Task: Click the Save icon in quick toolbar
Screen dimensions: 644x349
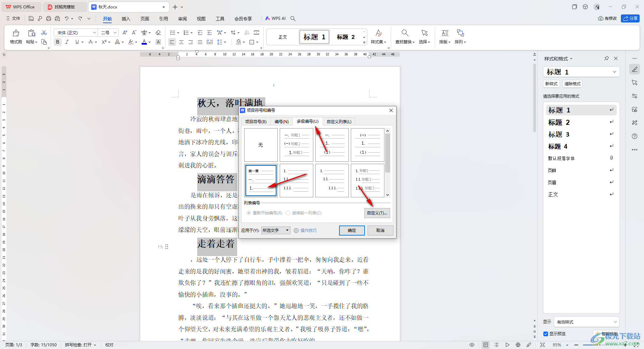Action: pyautogui.click(x=31, y=18)
